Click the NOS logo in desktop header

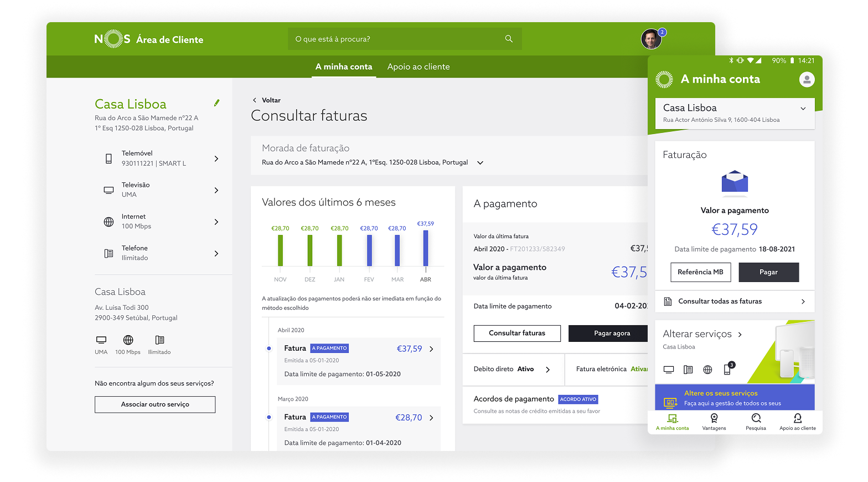pyautogui.click(x=112, y=39)
